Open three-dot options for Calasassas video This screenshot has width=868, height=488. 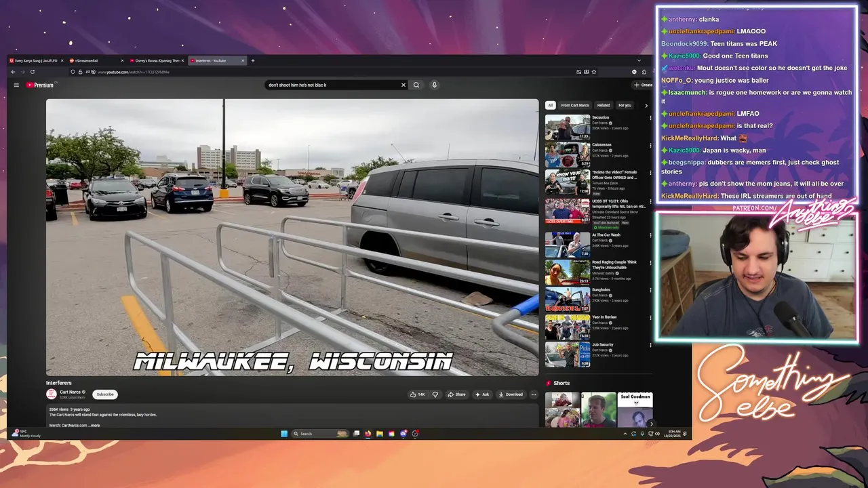[650, 146]
